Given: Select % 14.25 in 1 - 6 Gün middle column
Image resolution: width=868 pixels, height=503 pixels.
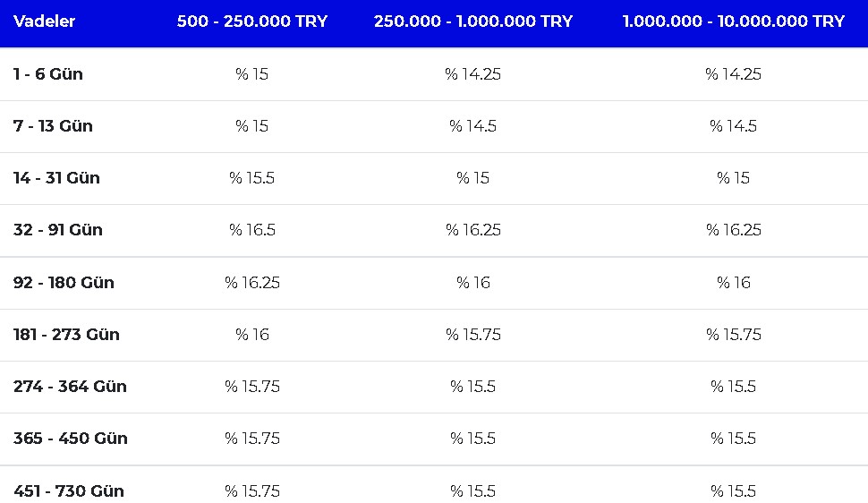Looking at the screenshot, I should tap(473, 73).
